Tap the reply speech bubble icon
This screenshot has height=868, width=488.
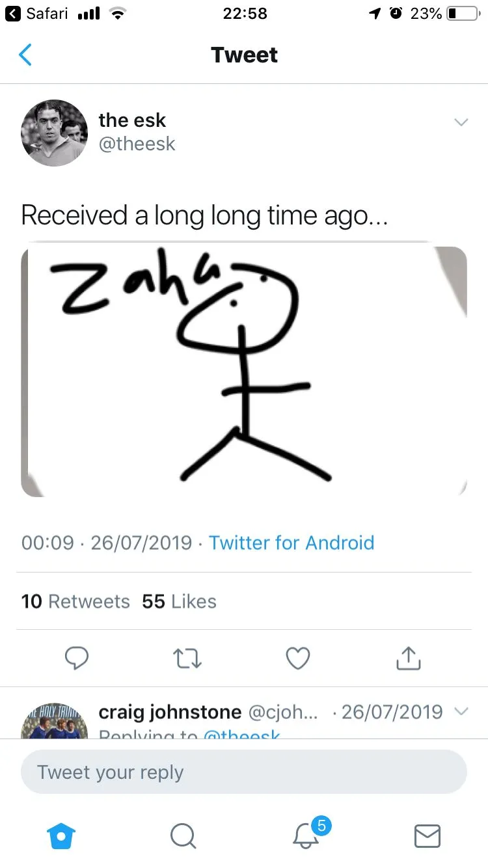77,659
